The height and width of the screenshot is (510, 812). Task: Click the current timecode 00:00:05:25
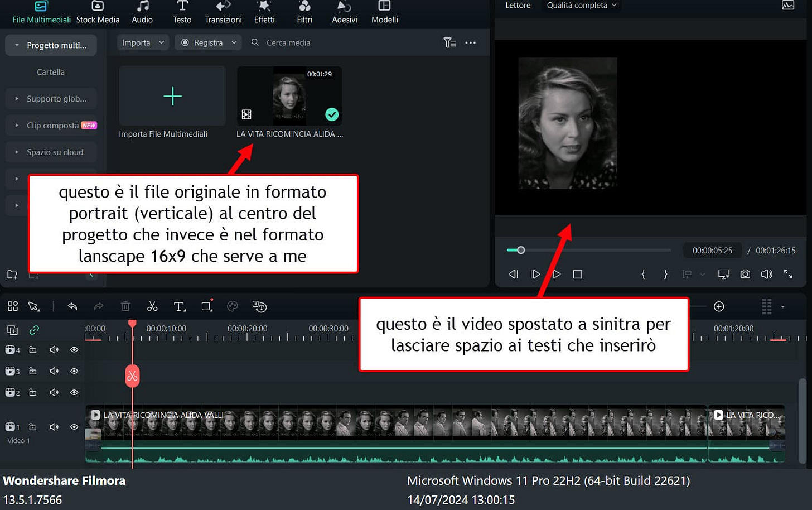tap(712, 251)
